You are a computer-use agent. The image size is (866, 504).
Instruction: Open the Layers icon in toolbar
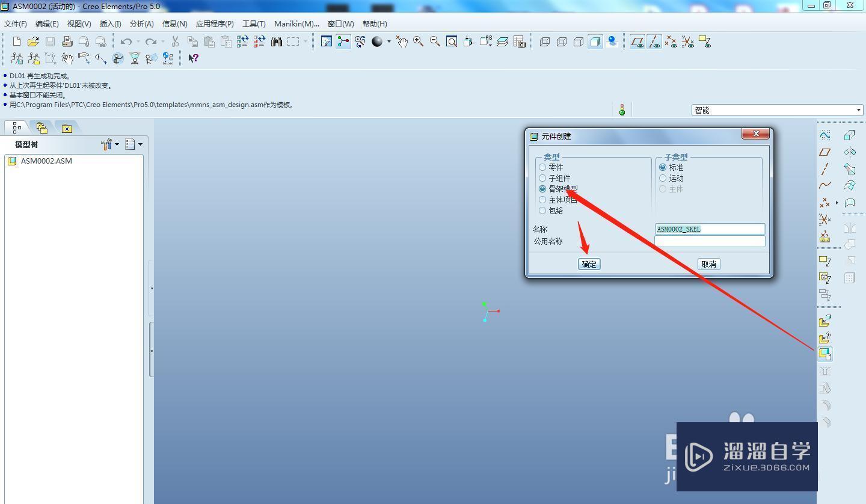tap(503, 41)
